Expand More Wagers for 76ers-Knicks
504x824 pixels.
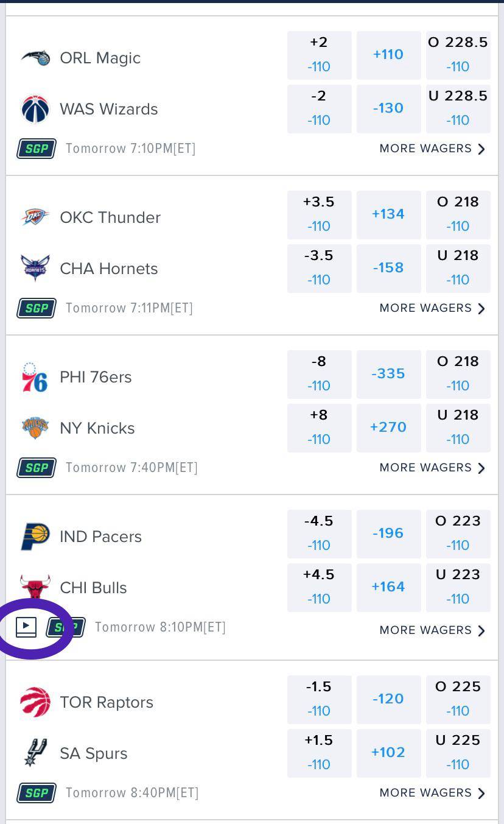click(432, 468)
